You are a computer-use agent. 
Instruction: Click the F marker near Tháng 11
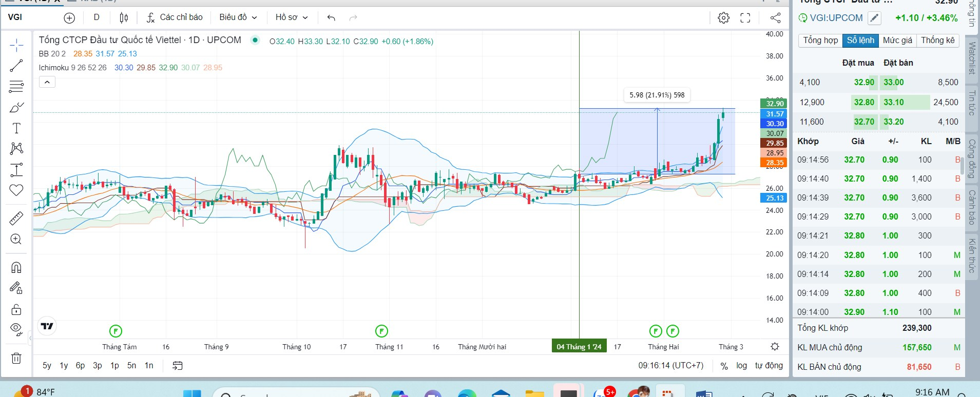pyautogui.click(x=381, y=331)
